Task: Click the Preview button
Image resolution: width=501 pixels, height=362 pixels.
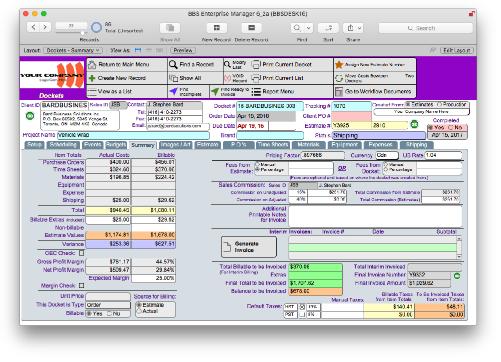Action: [183, 50]
